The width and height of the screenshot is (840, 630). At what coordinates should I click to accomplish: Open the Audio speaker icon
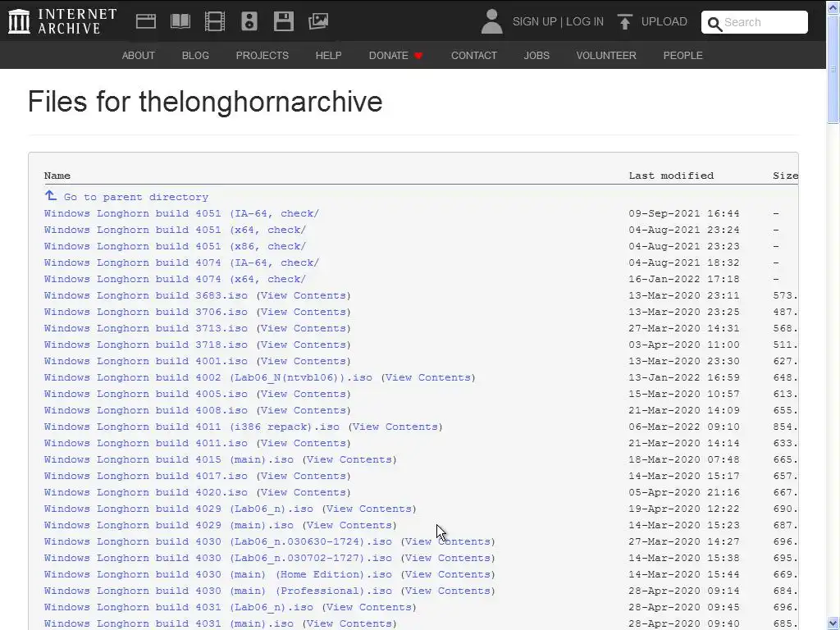249,21
